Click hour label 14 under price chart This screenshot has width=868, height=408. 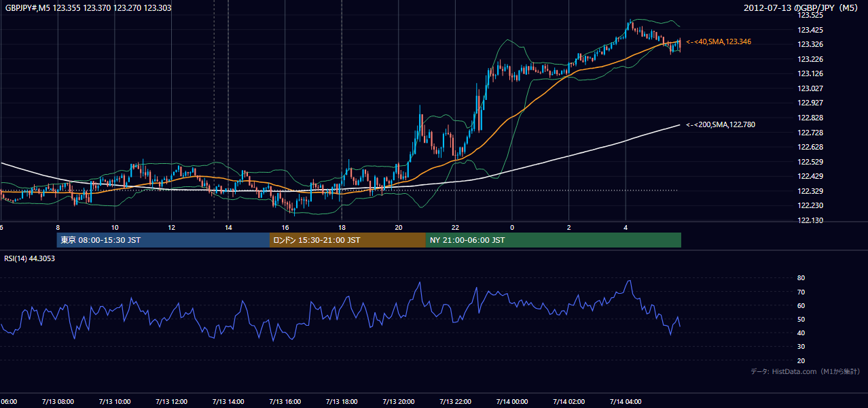(228, 227)
